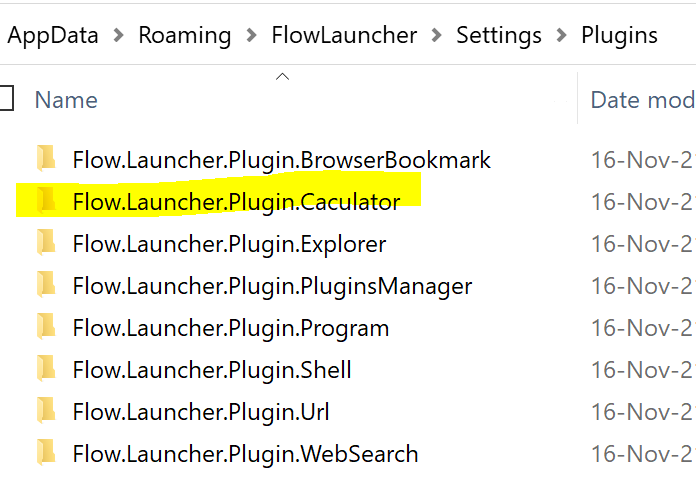Navigate to AppData in the address bar
Image resolution: width=696 pixels, height=492 pixels.
point(53,36)
